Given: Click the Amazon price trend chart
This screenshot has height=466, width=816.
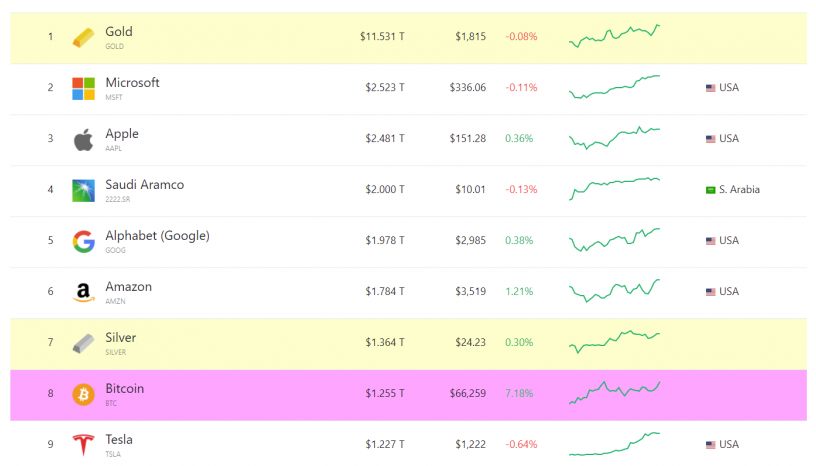Looking at the screenshot, I should [x=614, y=290].
